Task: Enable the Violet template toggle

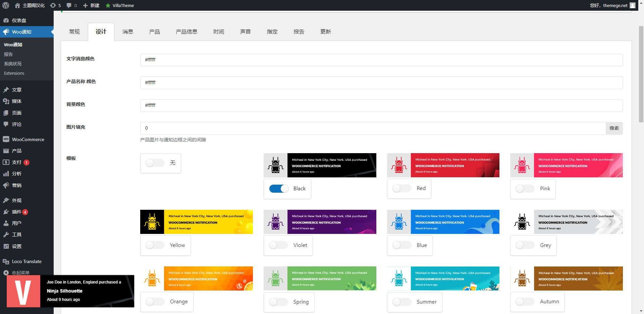Action: (x=278, y=245)
